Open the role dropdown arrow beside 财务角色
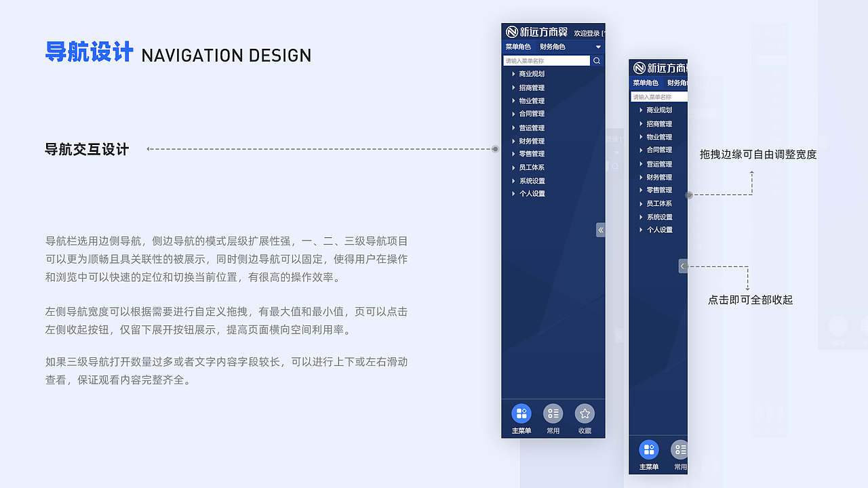This screenshot has width=868, height=488. [x=598, y=47]
